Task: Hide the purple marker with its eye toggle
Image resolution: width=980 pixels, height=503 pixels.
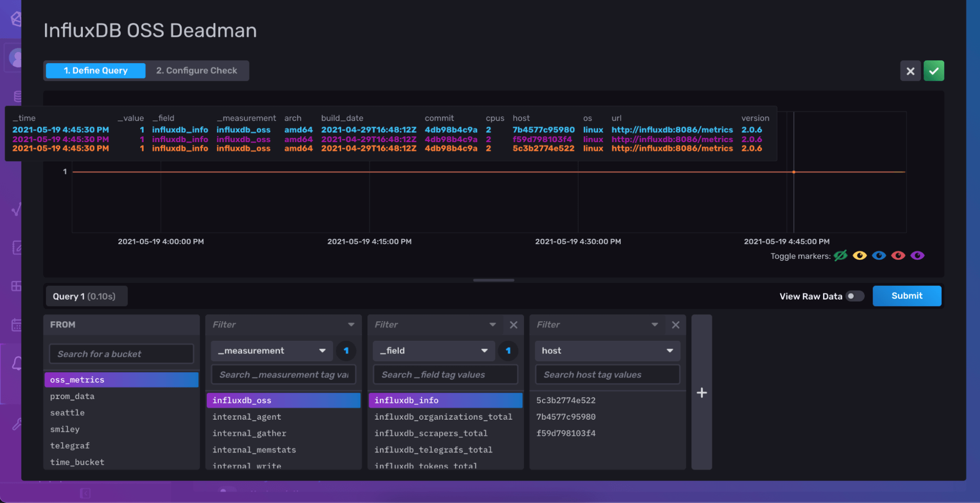Action: click(917, 255)
